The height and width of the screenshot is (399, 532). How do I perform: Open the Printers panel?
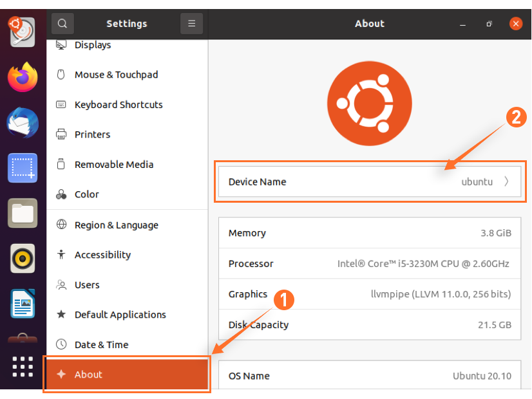click(x=127, y=135)
